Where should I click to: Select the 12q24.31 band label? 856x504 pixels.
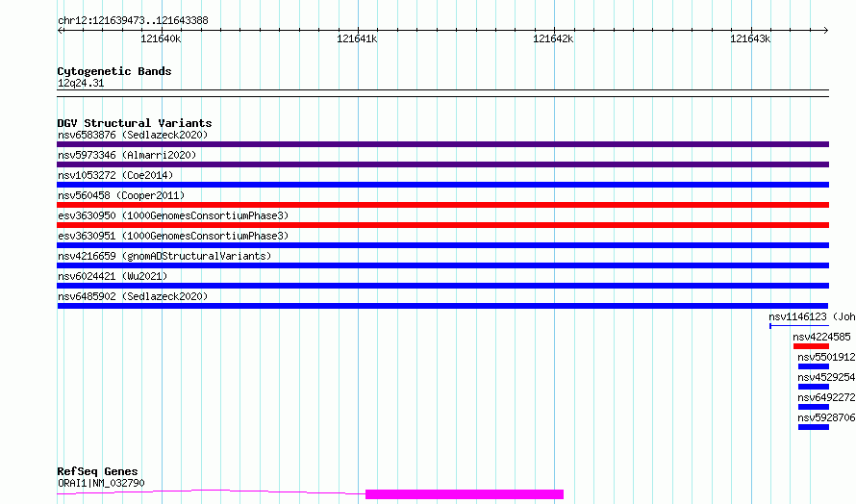81,83
